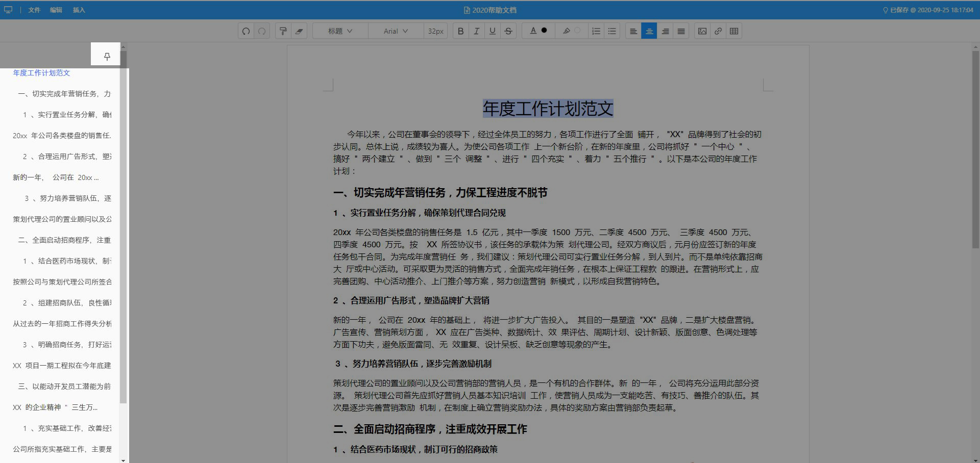
Task: Jump to outline item 三、以能动开发员工潜能为前
Action: [x=65, y=387]
